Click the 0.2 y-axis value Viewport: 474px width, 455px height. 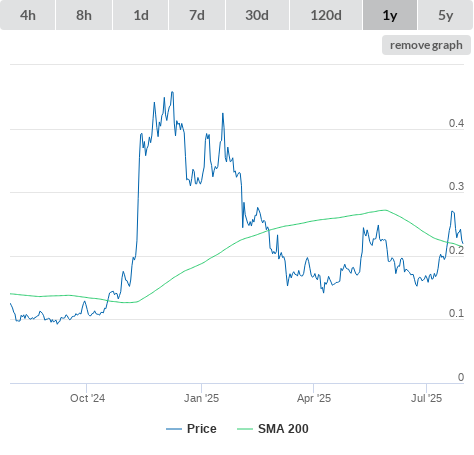tap(456, 250)
